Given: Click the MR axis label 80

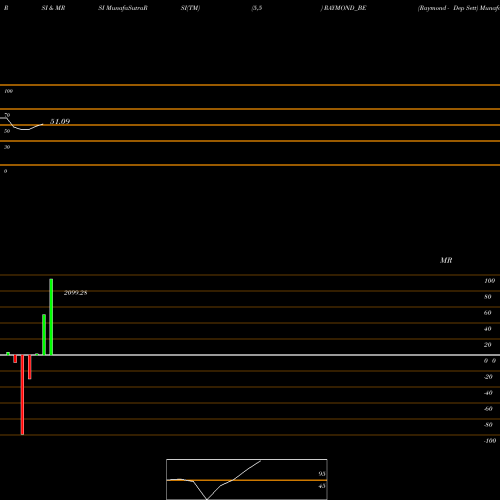Looking at the screenshot, I should pos(488,297).
